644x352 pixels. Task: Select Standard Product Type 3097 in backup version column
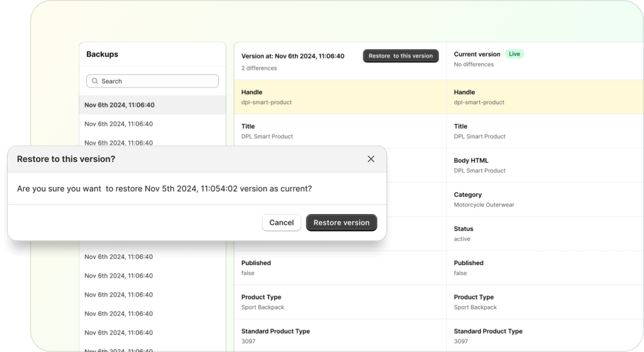tap(340, 336)
